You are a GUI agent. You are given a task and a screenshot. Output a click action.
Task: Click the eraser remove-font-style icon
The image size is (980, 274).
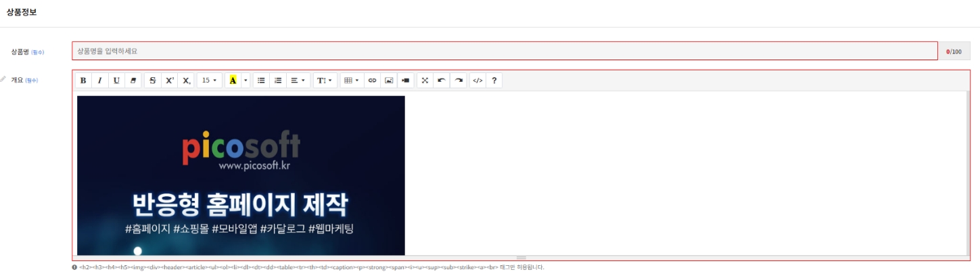coord(133,81)
